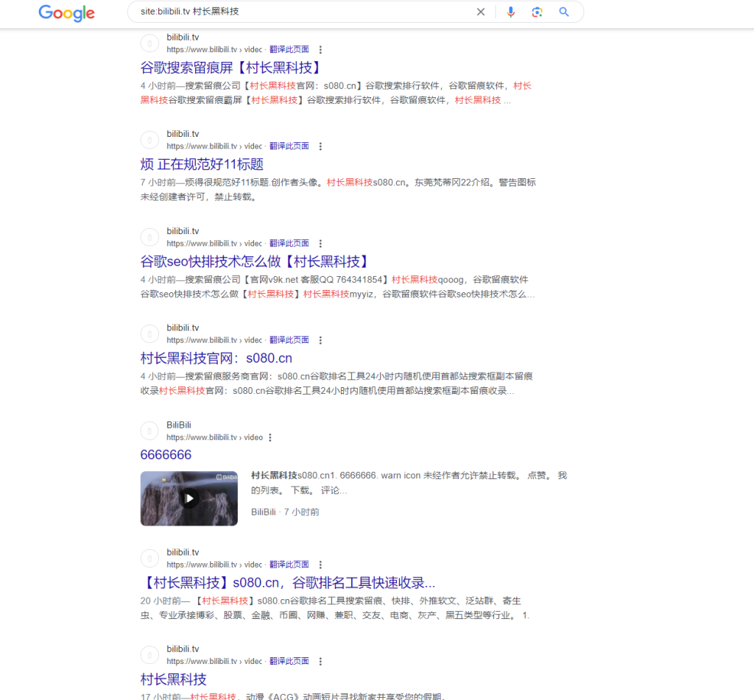The image size is (754, 700).
Task: Click the microphone icon for voice search
Action: click(511, 12)
